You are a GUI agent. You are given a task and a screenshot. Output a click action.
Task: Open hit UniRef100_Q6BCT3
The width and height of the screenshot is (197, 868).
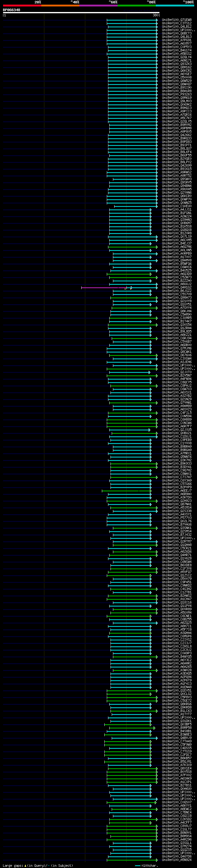(x=177, y=33)
